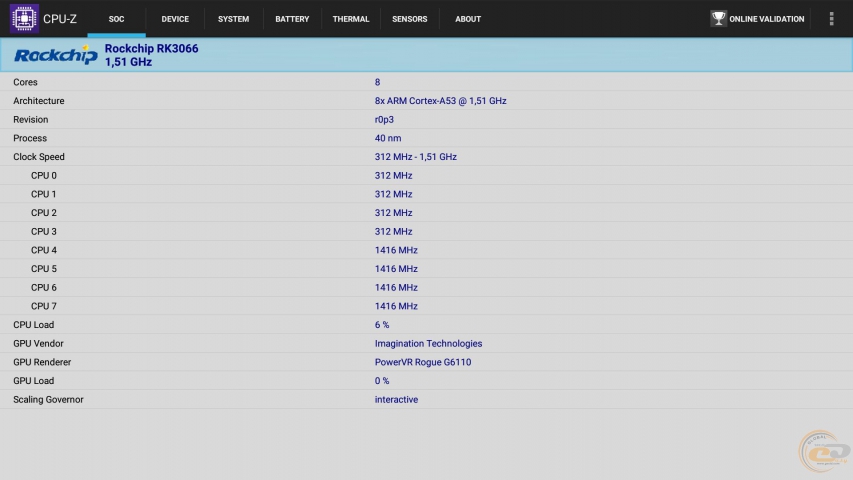The image size is (853, 480).
Task: Select the CPU 4 row label
Action: (x=44, y=250)
